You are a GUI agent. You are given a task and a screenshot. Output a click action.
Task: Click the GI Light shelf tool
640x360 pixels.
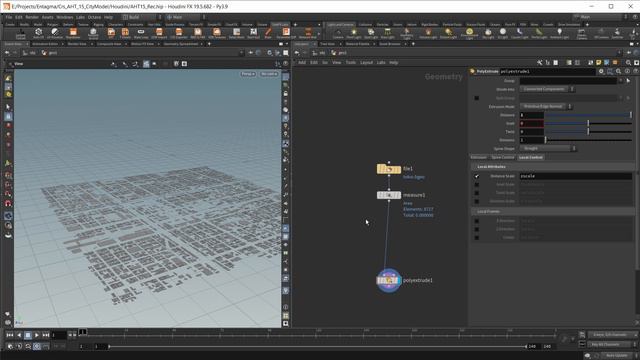(503, 33)
